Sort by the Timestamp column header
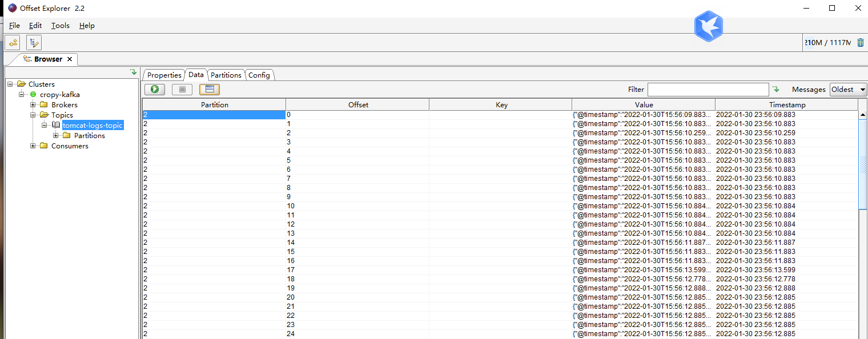 [787, 105]
